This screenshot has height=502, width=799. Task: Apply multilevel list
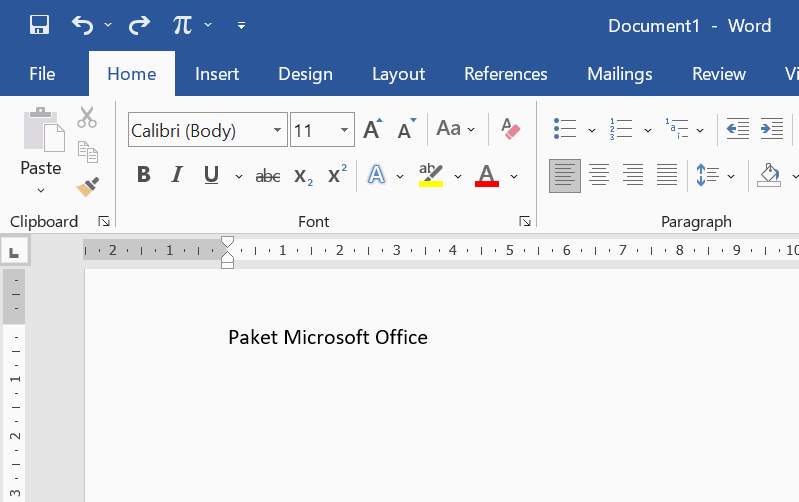677,129
